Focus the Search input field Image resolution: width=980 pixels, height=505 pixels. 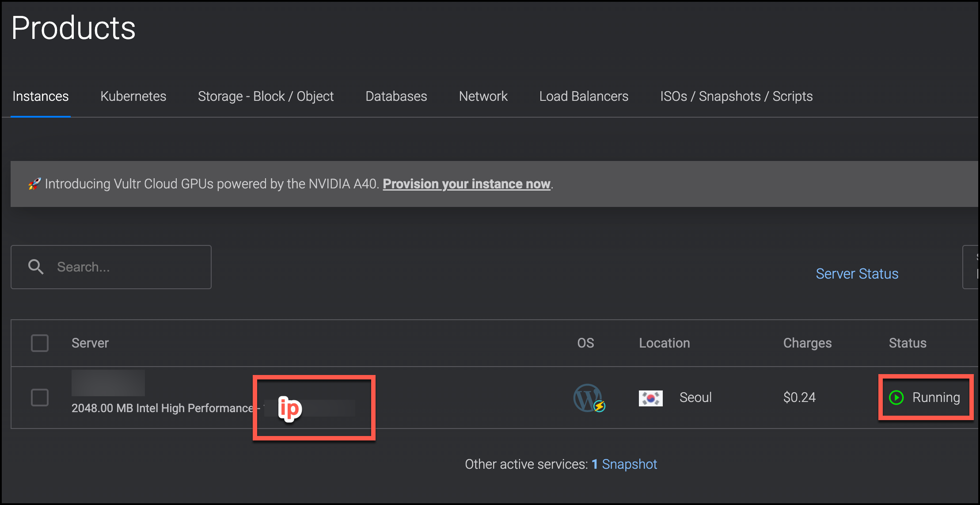pos(128,267)
